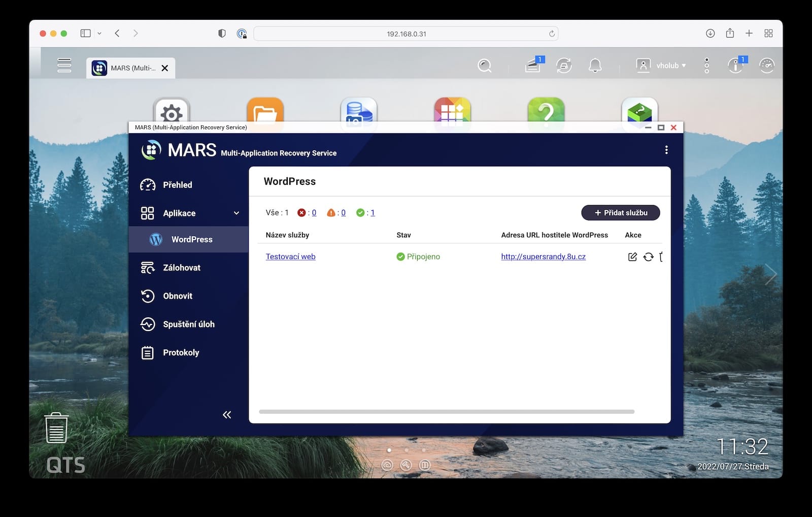Click the horizontal scrollbar in service list
Screen dimensions: 812x517
point(447,412)
